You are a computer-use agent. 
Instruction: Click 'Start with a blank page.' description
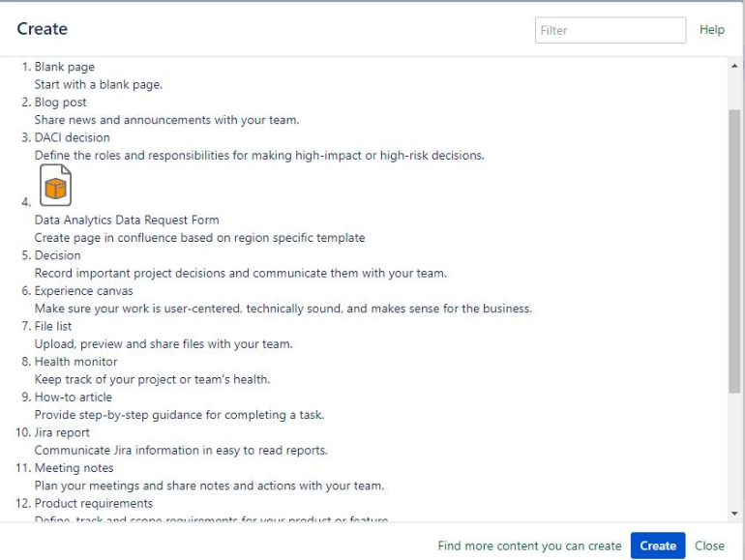pyautogui.click(x=99, y=84)
